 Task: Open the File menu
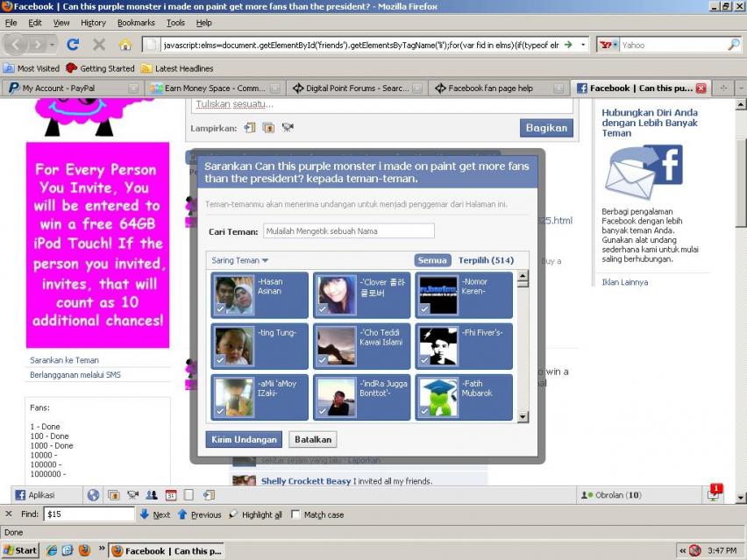(x=11, y=23)
